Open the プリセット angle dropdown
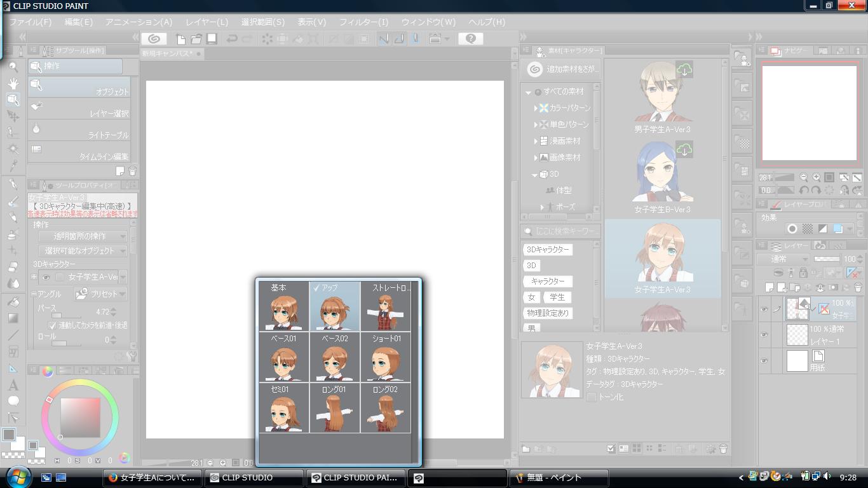 tap(101, 294)
